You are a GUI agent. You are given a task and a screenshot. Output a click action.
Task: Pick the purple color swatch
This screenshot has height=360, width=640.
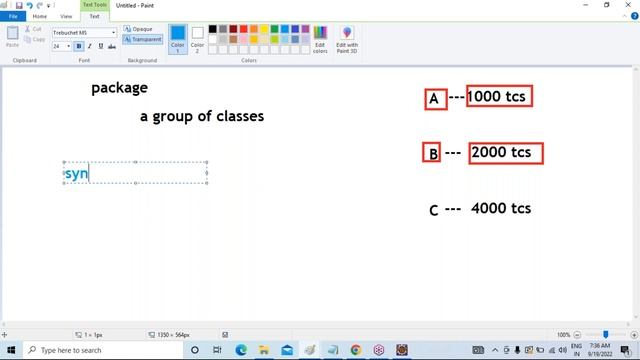305,29
